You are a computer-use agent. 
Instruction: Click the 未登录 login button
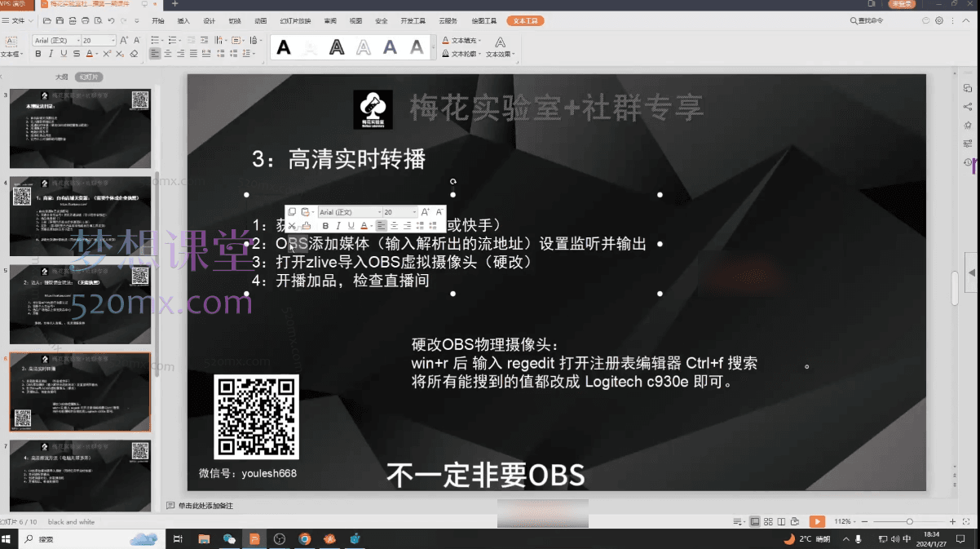tap(903, 4)
